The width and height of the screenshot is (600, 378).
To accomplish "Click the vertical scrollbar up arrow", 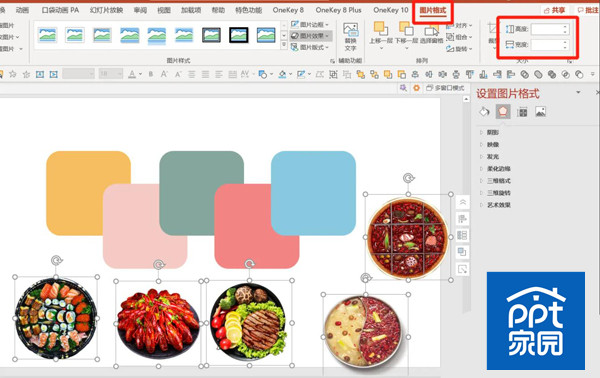I will 466,99.
